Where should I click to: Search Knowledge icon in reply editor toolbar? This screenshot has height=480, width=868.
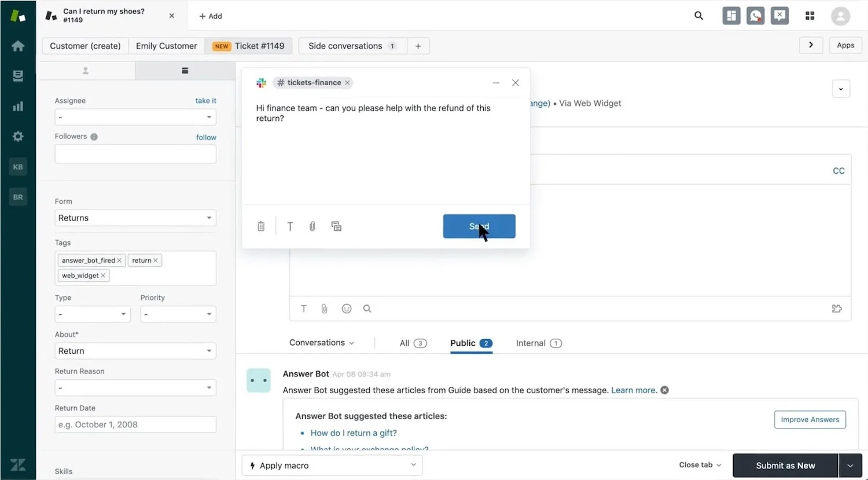[x=367, y=309]
